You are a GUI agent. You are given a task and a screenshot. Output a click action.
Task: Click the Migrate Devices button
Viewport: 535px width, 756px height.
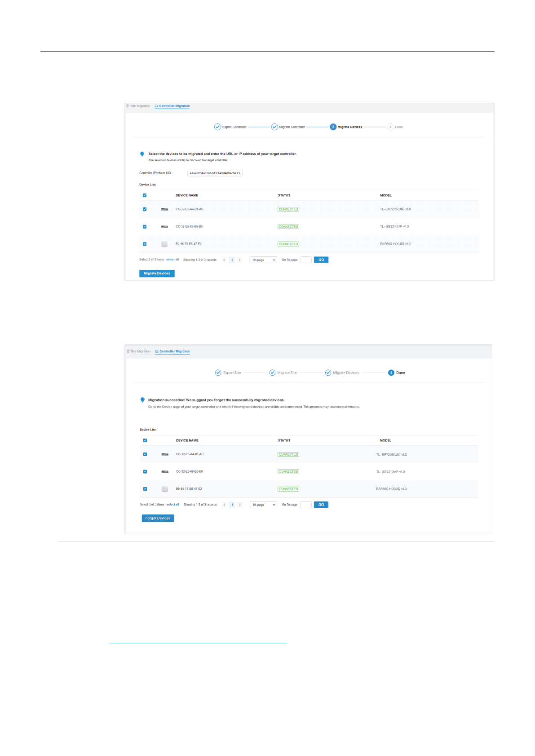tap(157, 273)
